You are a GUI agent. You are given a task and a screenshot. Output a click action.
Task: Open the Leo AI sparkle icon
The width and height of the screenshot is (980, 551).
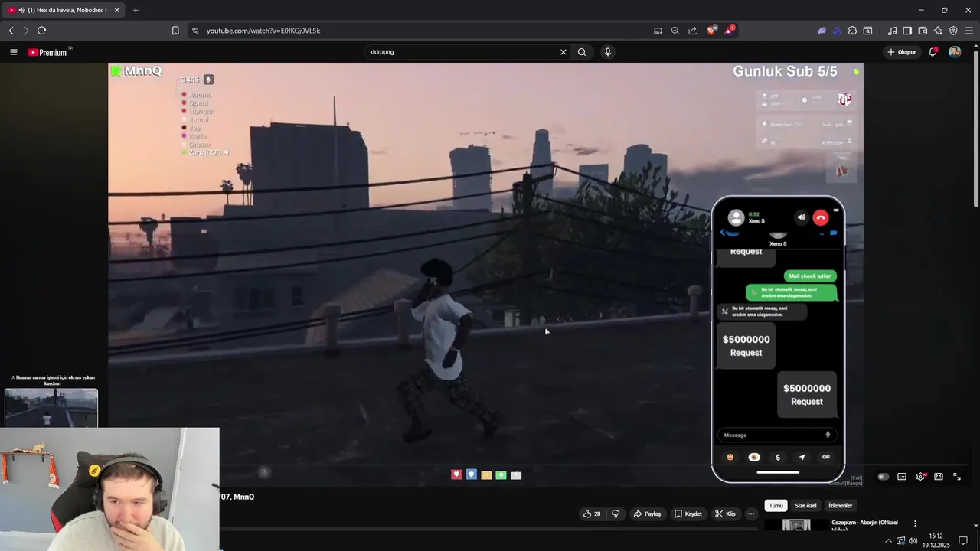(938, 31)
